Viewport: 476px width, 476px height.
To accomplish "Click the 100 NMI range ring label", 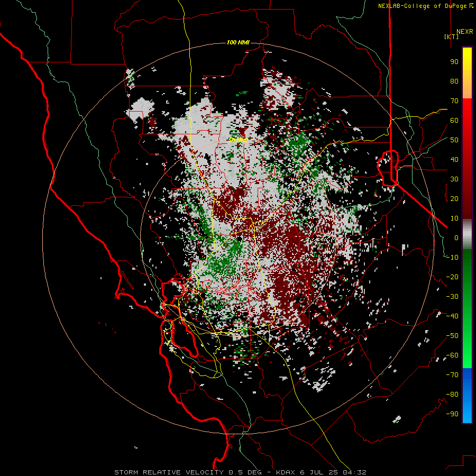I will tap(238, 42).
